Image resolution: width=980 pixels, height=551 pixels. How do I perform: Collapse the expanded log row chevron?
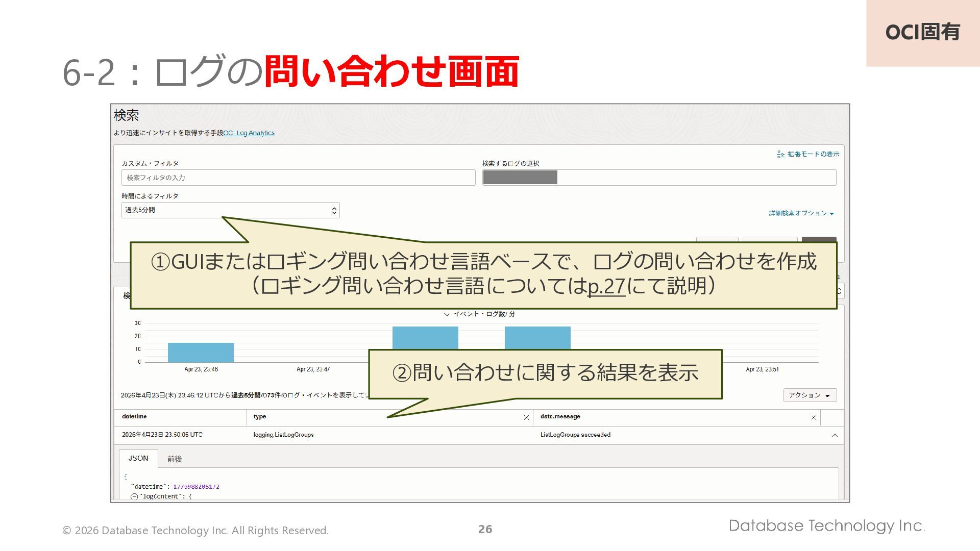[x=835, y=435]
